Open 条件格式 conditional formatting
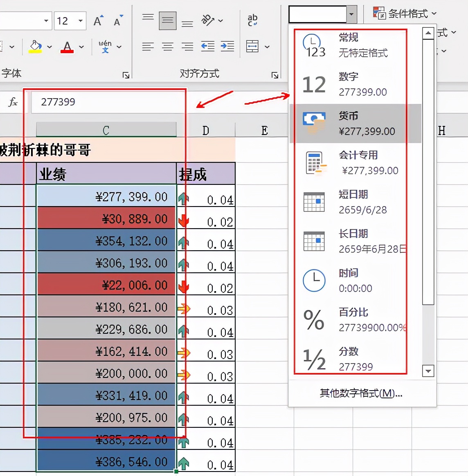The width and height of the screenshot is (468, 476). pos(403,13)
